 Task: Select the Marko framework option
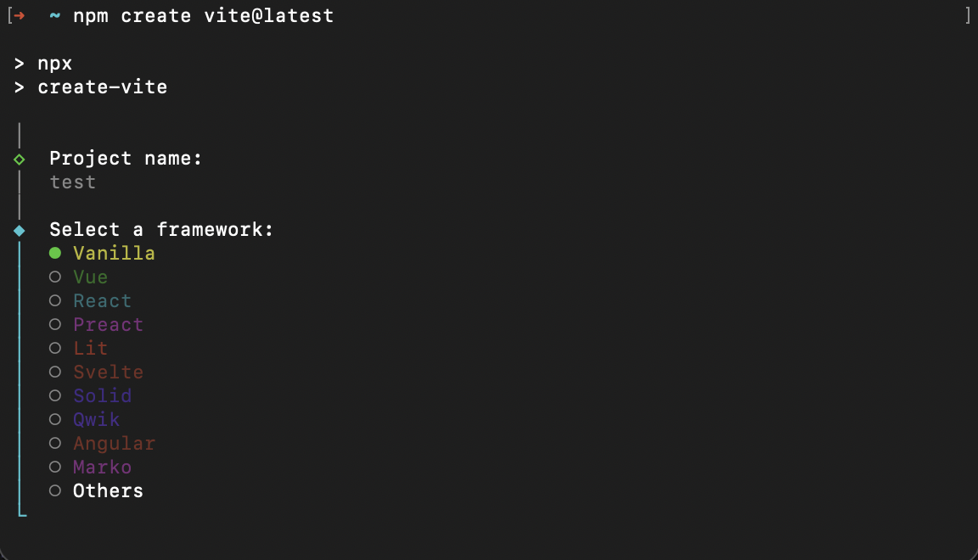(102, 467)
